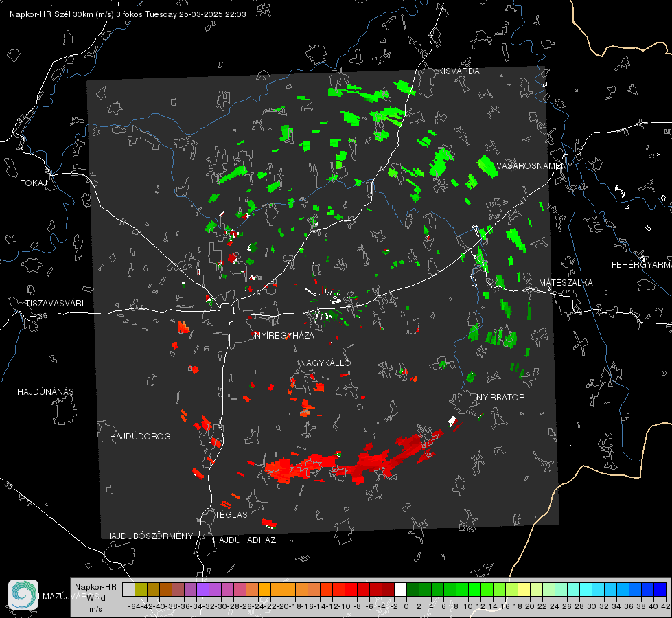Pick the yellow swatch between 18 and 20
Viewport: 672px width, 618px height.
click(x=524, y=589)
